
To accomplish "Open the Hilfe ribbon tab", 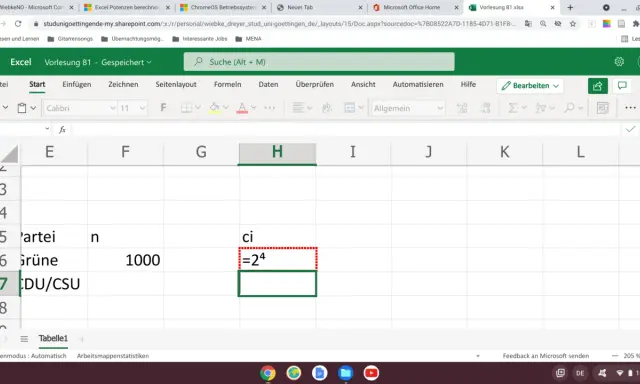I will (468, 84).
